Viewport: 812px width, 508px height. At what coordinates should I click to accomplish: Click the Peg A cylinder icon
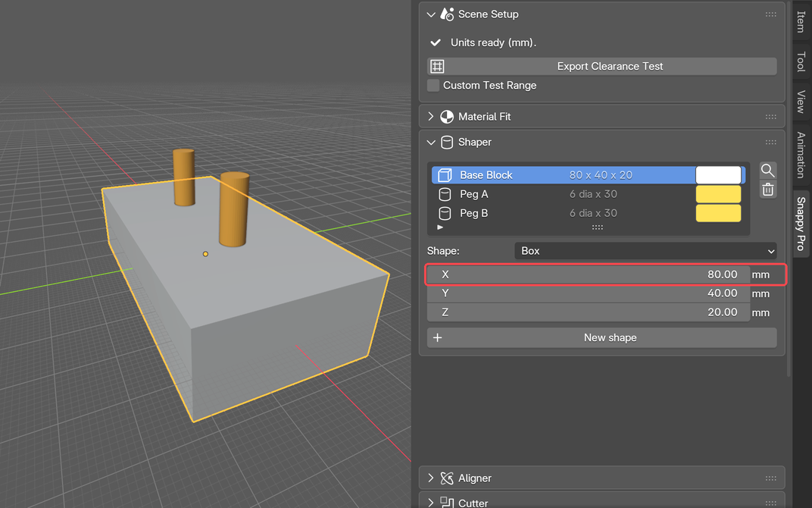pyautogui.click(x=445, y=194)
